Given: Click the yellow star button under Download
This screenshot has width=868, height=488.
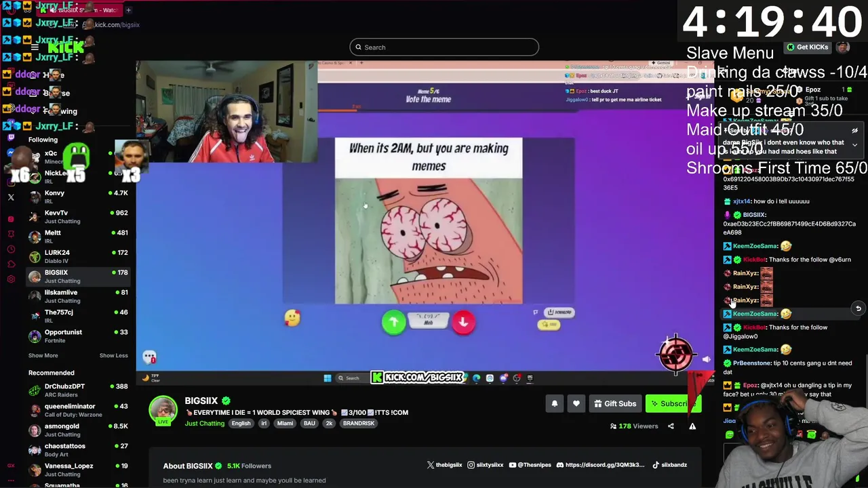Looking at the screenshot, I should 548,325.
